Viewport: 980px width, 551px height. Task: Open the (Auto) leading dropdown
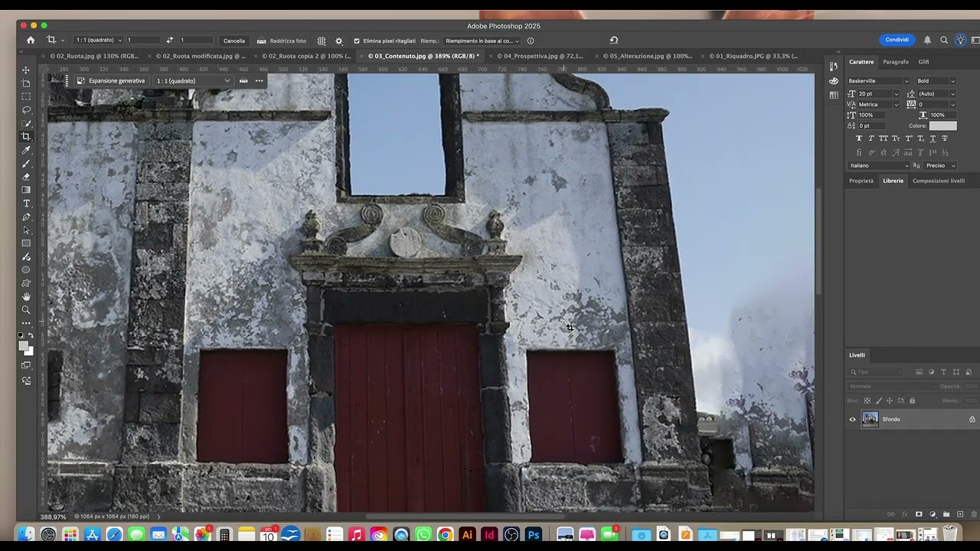click(952, 93)
